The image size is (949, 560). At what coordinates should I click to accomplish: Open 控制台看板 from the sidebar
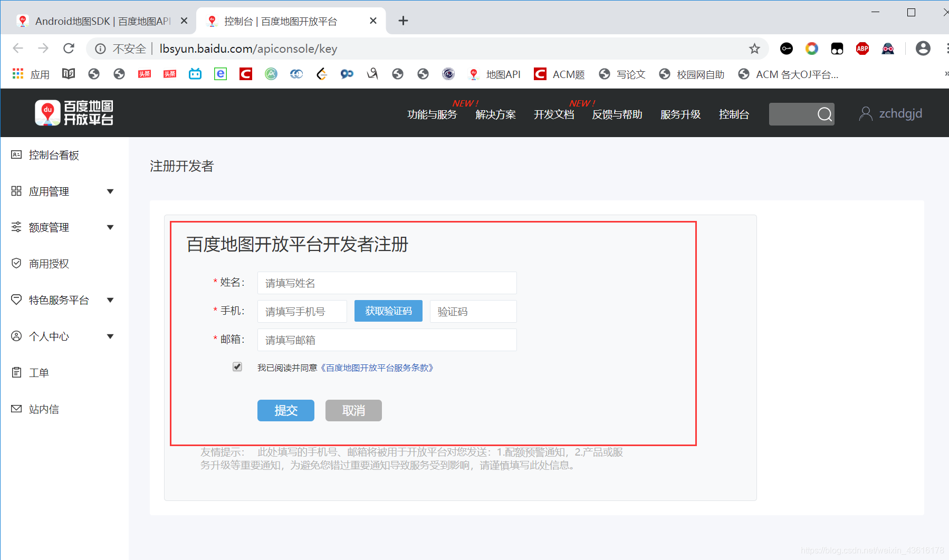click(53, 155)
